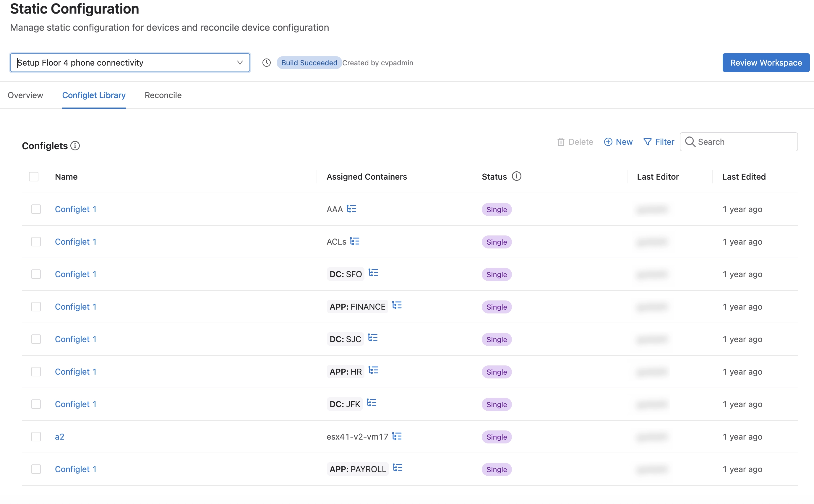Show info next to the Configlets heading
This screenshot has height=504, width=814.
point(75,146)
